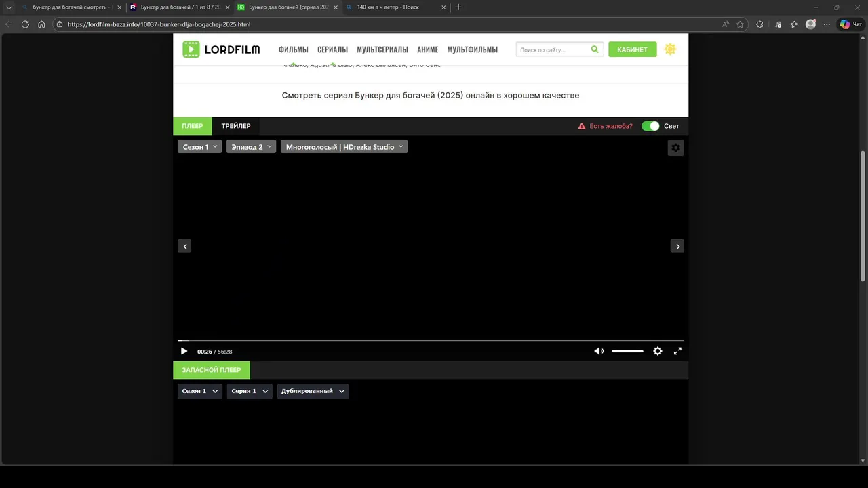Screen dimensions: 868x488
Task: Open Copilot chat button
Action: (851, 24)
